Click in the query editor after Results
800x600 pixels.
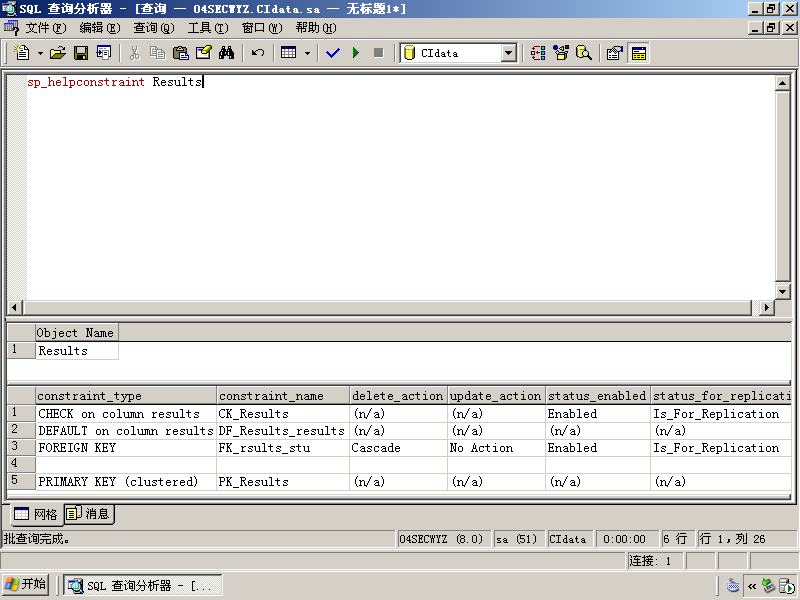click(x=204, y=82)
